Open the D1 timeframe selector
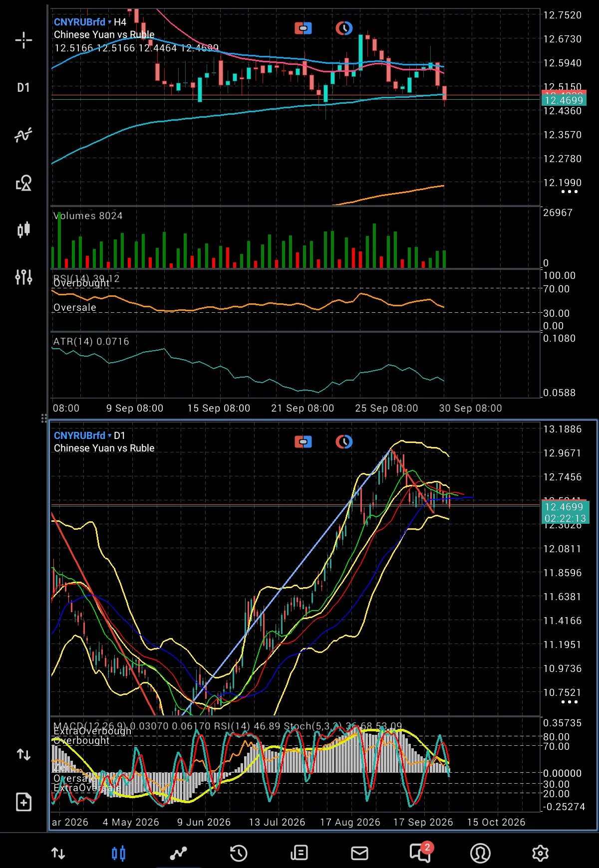This screenshot has width=599, height=868. tap(23, 88)
